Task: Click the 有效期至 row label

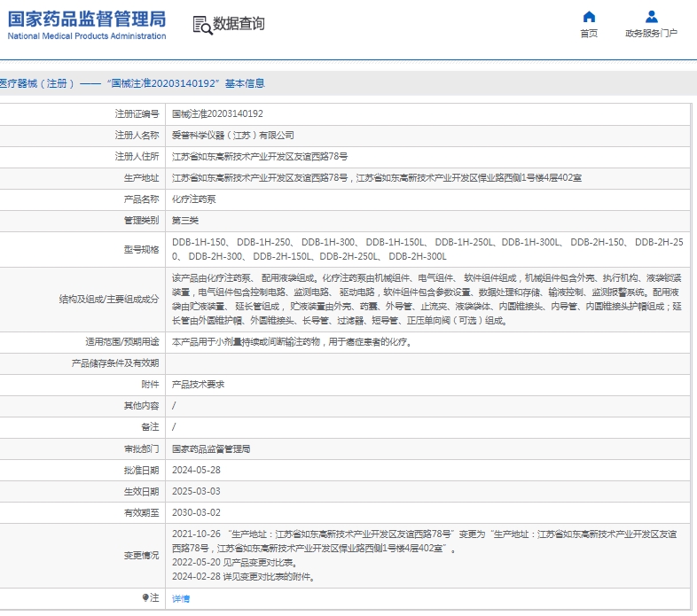Action: 141,513
